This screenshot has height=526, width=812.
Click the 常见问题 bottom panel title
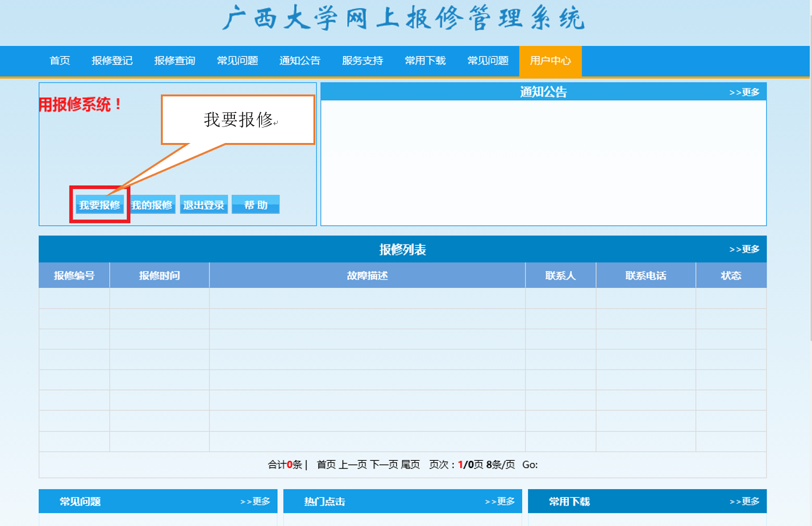click(x=80, y=502)
